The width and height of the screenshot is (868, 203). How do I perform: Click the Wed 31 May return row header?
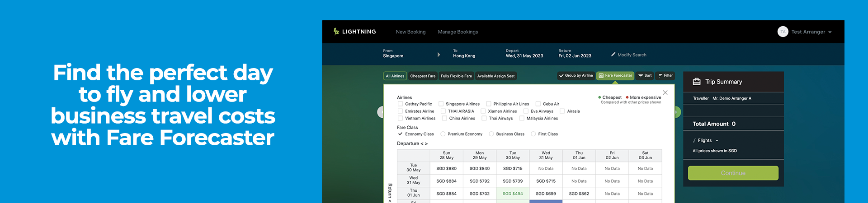click(413, 180)
